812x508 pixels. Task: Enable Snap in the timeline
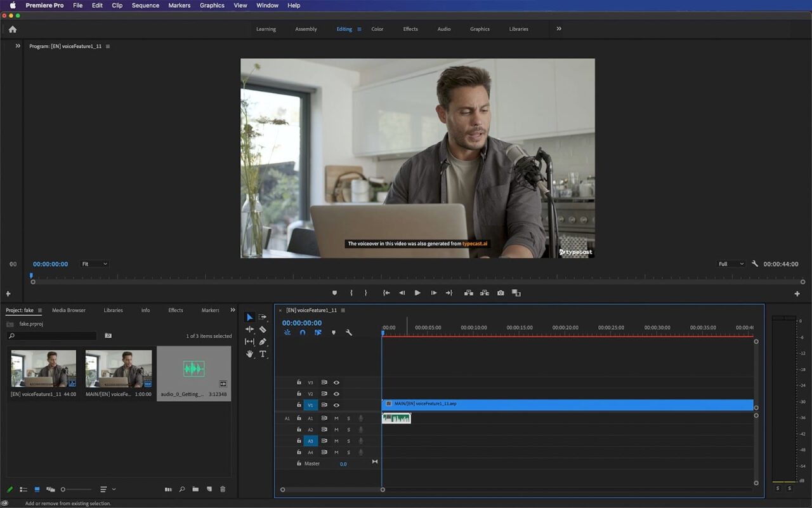303,332
